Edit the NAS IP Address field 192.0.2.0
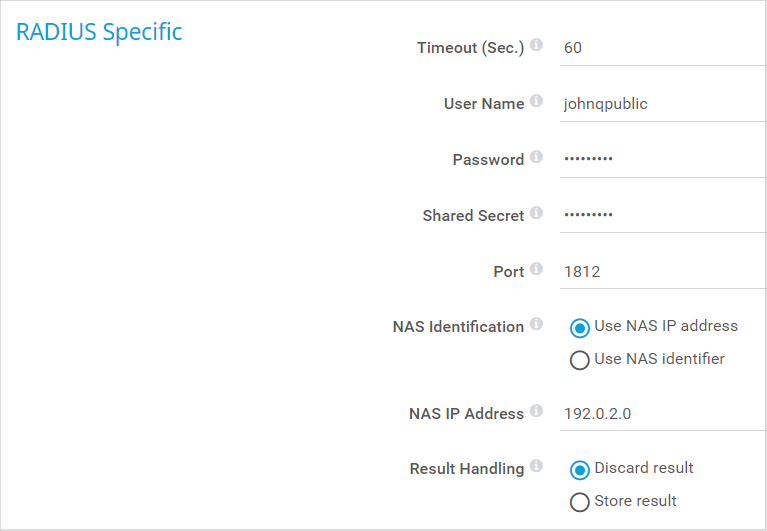 pos(663,414)
